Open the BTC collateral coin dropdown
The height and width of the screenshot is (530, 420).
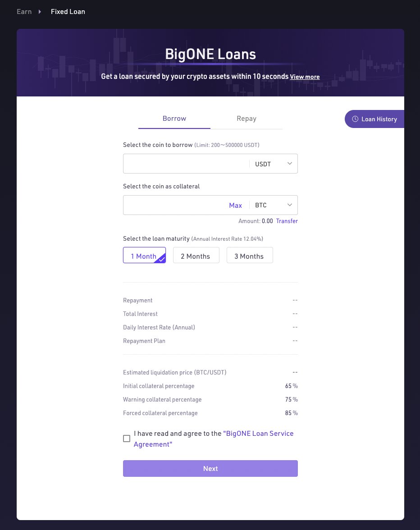[274, 205]
